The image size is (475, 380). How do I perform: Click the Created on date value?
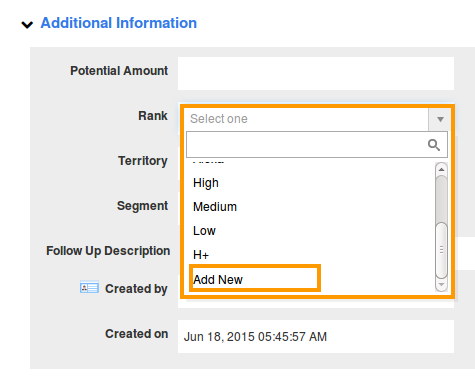tap(255, 337)
